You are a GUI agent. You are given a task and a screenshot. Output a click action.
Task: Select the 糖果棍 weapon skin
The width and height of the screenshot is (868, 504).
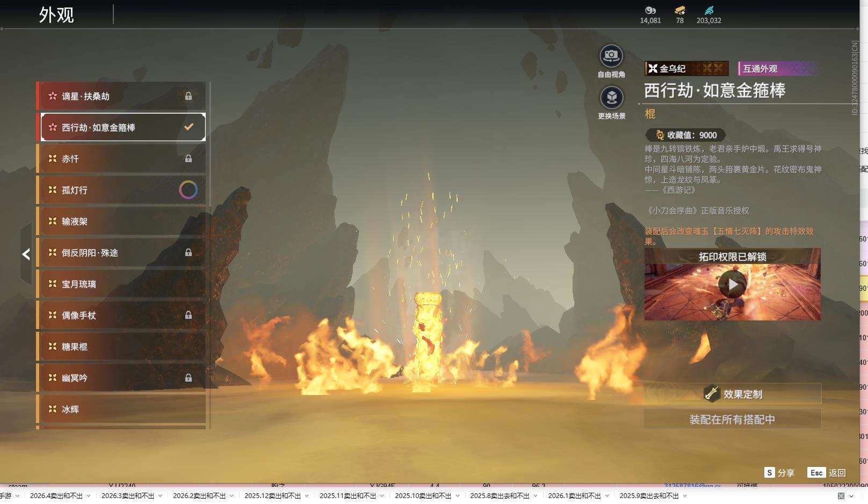coord(121,347)
